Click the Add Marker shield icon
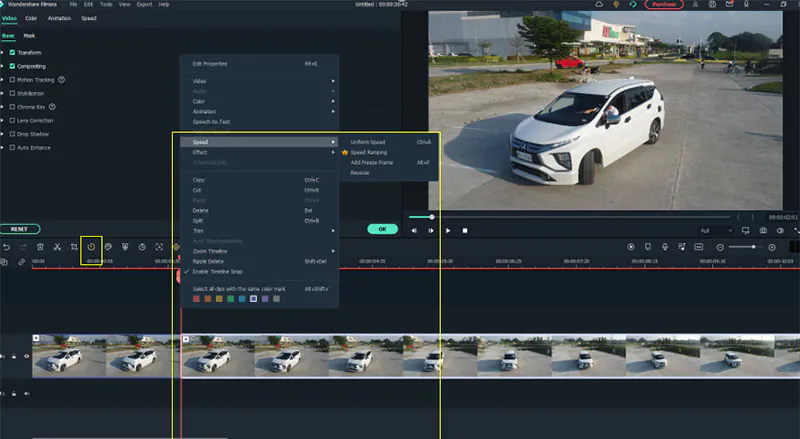Image resolution: width=800 pixels, height=439 pixels. (x=647, y=247)
